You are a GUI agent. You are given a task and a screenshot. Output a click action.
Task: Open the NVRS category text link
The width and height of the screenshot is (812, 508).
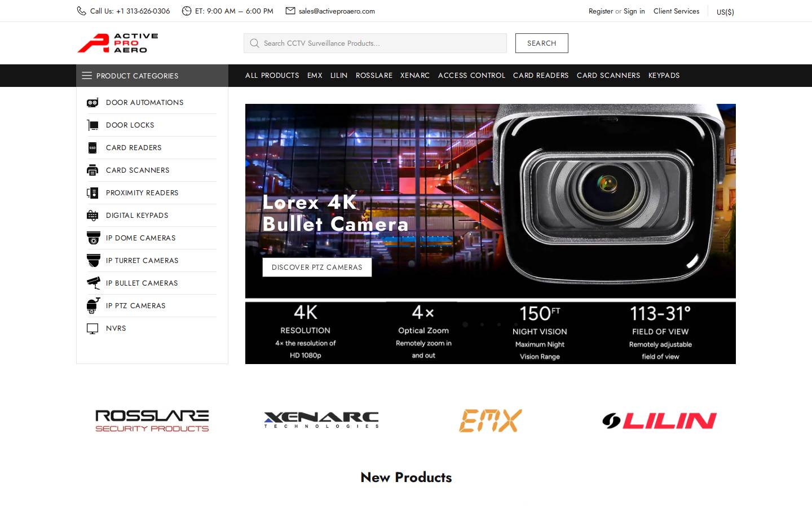[x=116, y=328]
